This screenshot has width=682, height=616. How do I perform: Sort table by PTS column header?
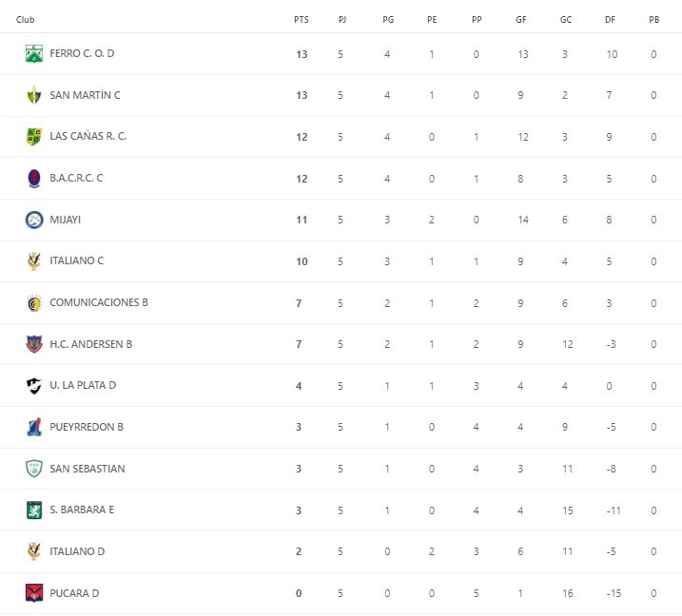301,19
